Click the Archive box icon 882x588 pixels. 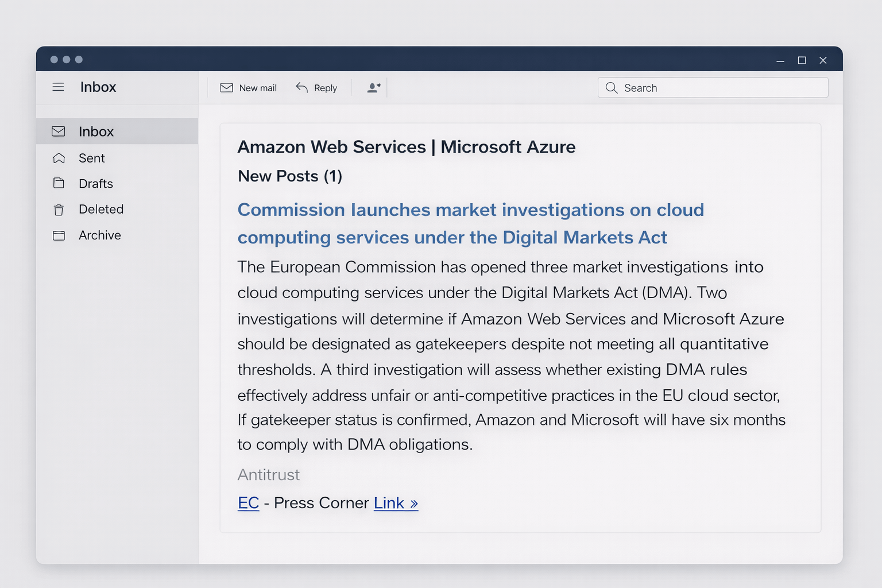click(x=59, y=235)
